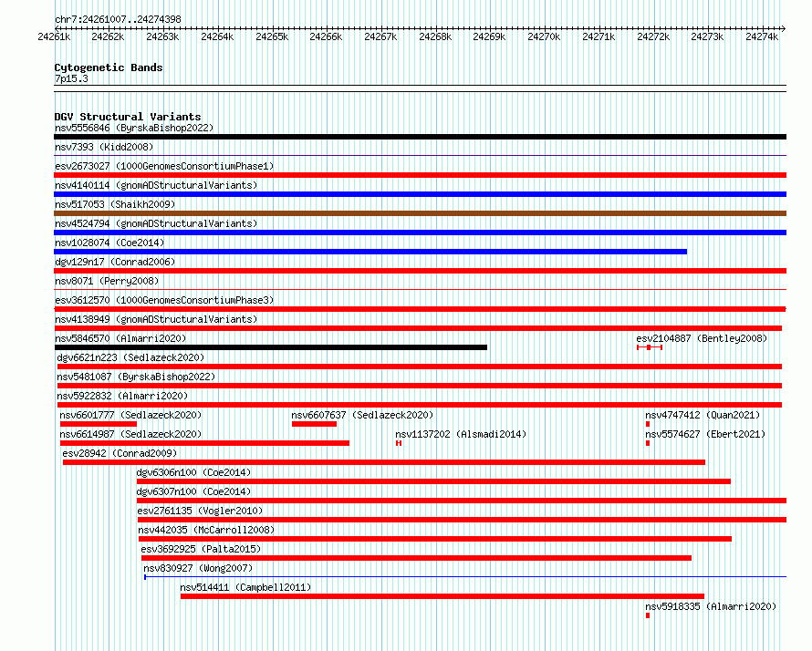Click the dgv6306n100 (Coe2014) label
This screenshot has width=812, height=651.
(193, 472)
